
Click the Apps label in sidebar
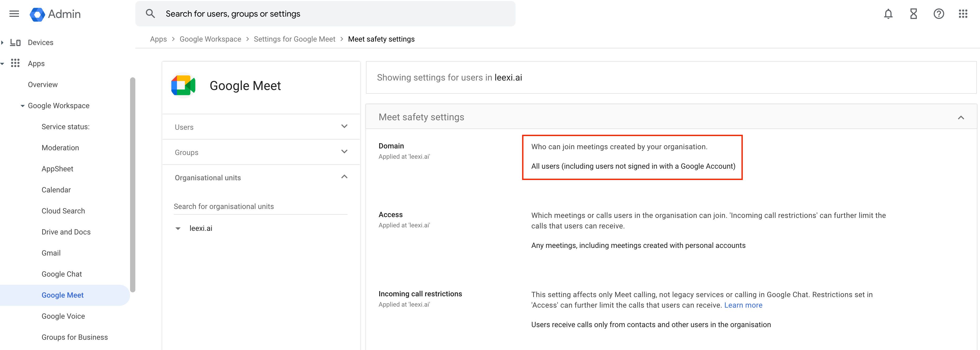[x=36, y=63]
